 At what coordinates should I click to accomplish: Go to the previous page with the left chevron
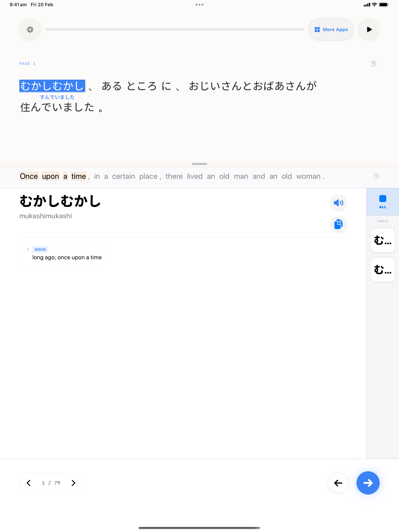(29, 483)
